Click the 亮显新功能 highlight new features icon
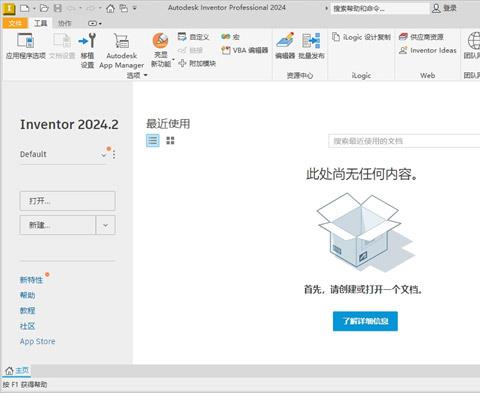The width and height of the screenshot is (480, 393). [160, 41]
